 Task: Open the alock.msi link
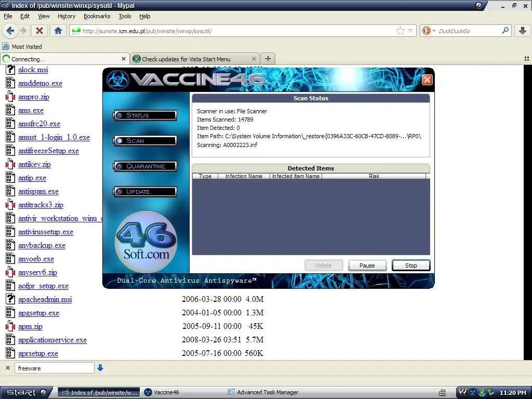[33, 70]
